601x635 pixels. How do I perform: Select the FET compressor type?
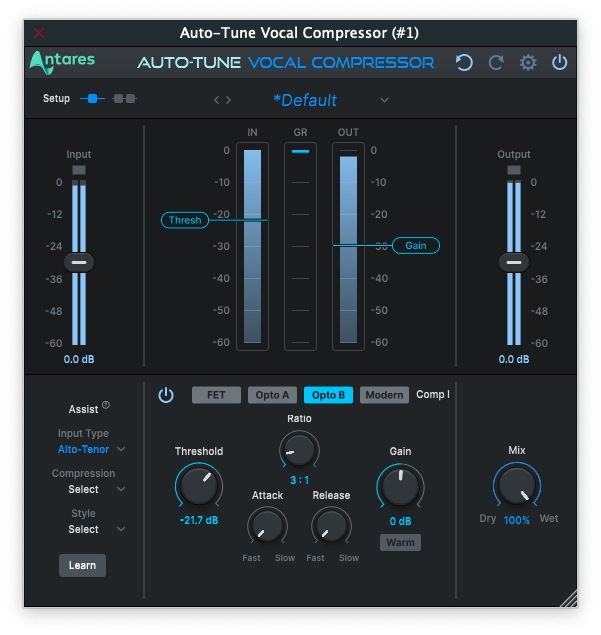pyautogui.click(x=216, y=395)
